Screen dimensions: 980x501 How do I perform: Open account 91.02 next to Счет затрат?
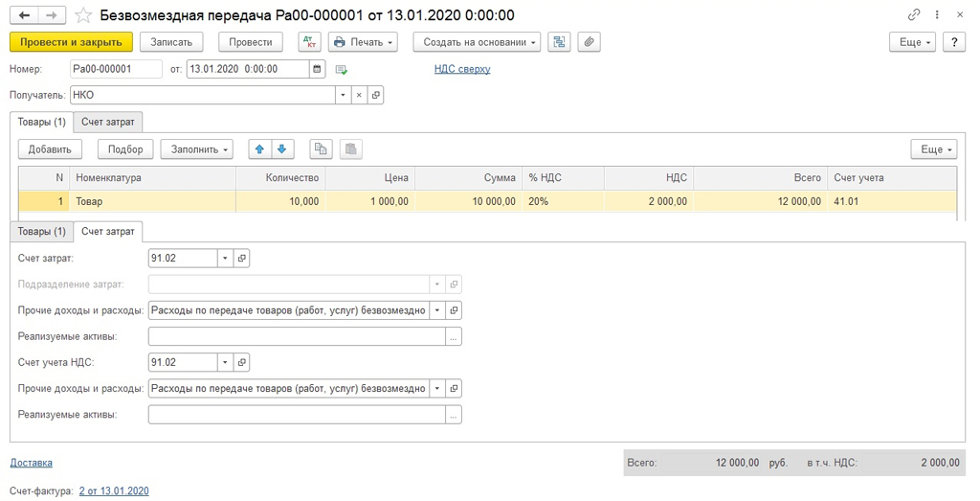[242, 258]
